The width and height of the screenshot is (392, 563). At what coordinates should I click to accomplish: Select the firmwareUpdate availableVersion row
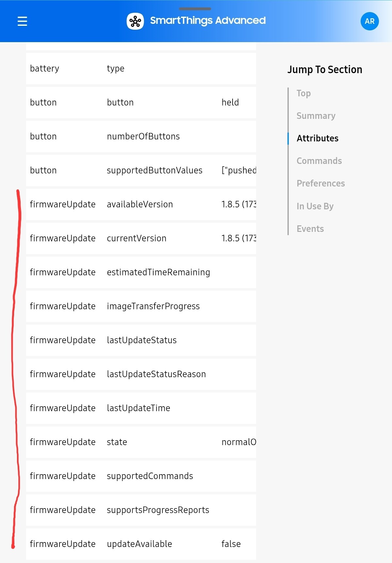(140, 204)
